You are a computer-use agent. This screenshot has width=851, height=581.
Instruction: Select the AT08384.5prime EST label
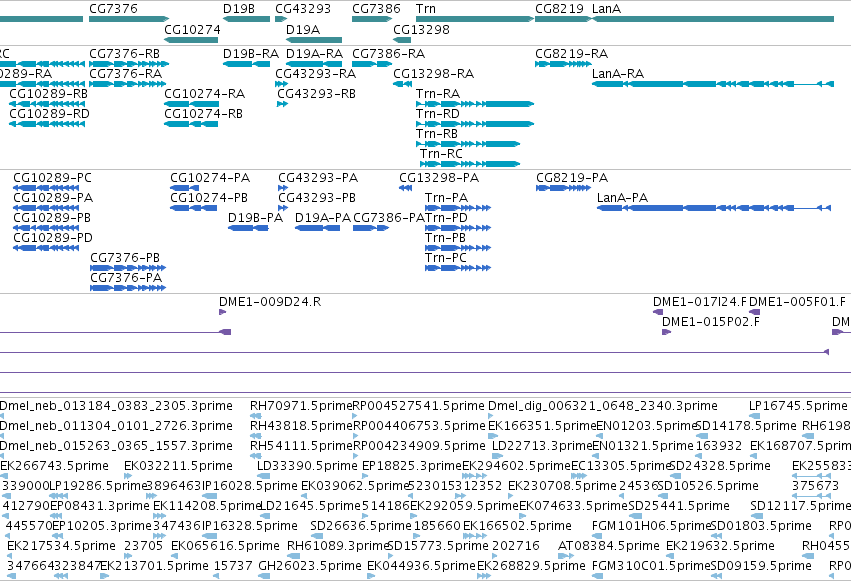[609, 546]
